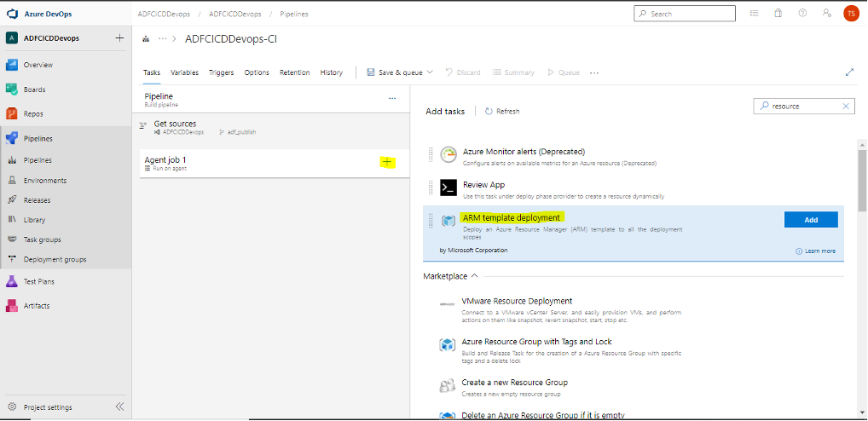Click the Pipelines breadcrumb
868x421 pixels.
click(294, 14)
